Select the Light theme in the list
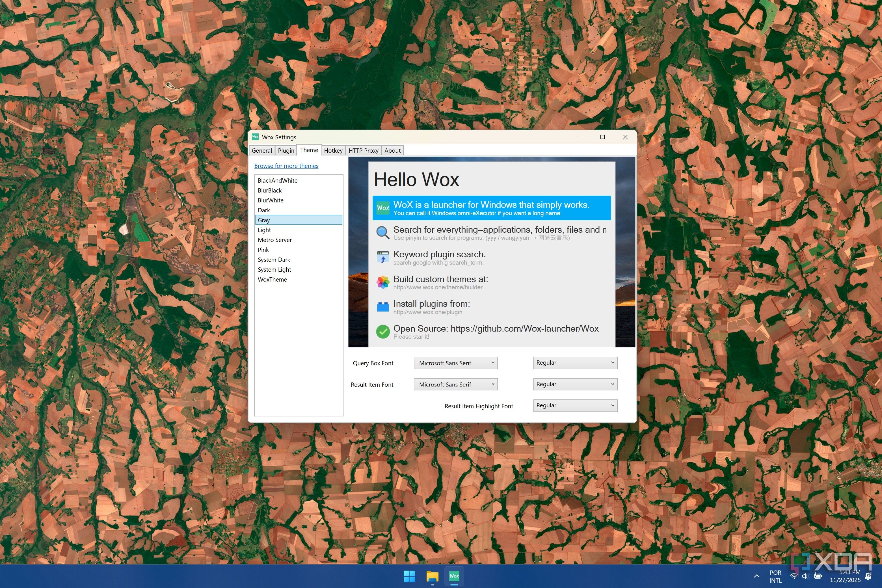 [x=299, y=230]
